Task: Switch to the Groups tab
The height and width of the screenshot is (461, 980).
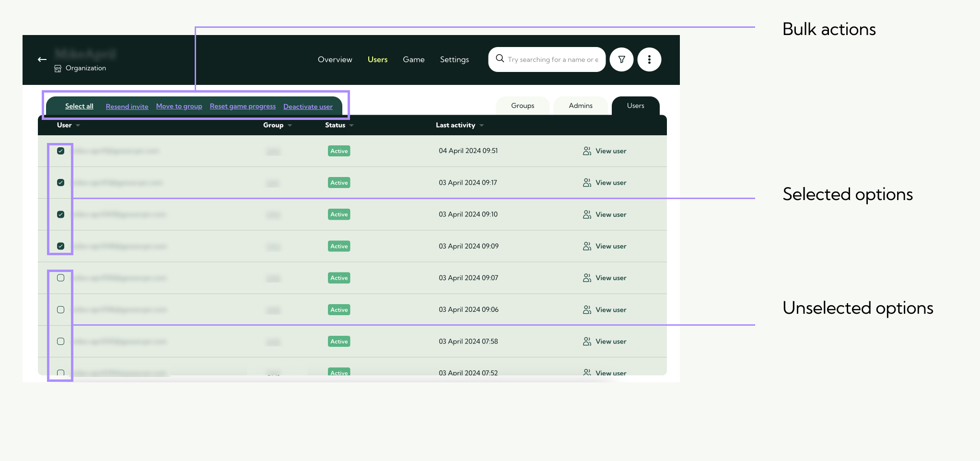Action: tap(523, 106)
